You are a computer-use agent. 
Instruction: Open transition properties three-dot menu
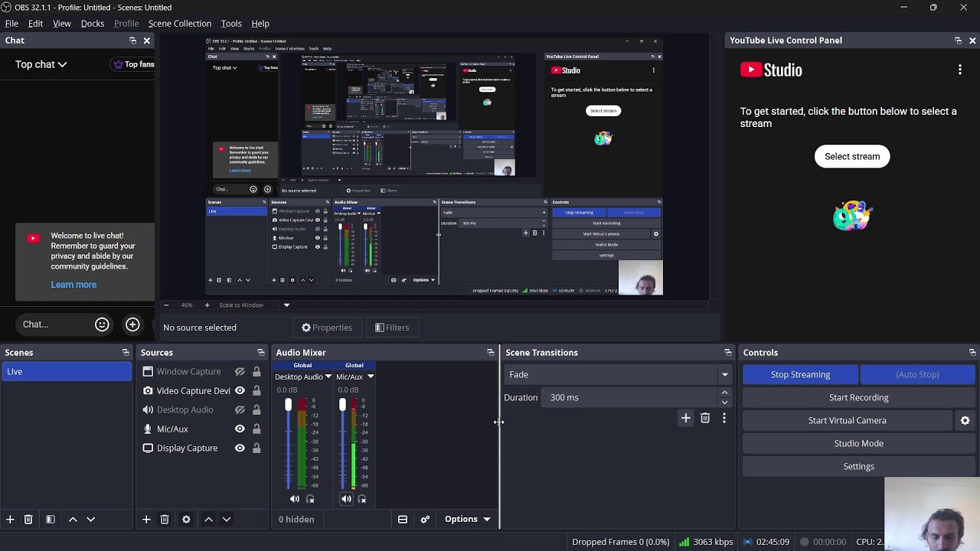coord(724,418)
